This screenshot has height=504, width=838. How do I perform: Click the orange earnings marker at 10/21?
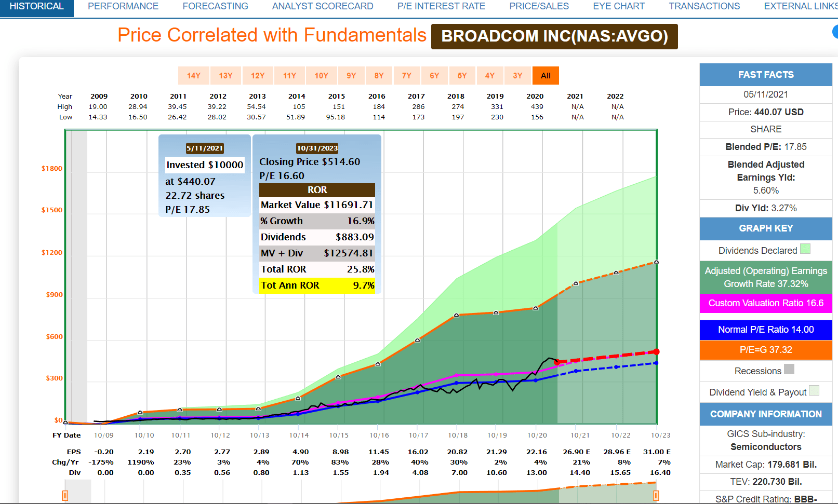576,283
